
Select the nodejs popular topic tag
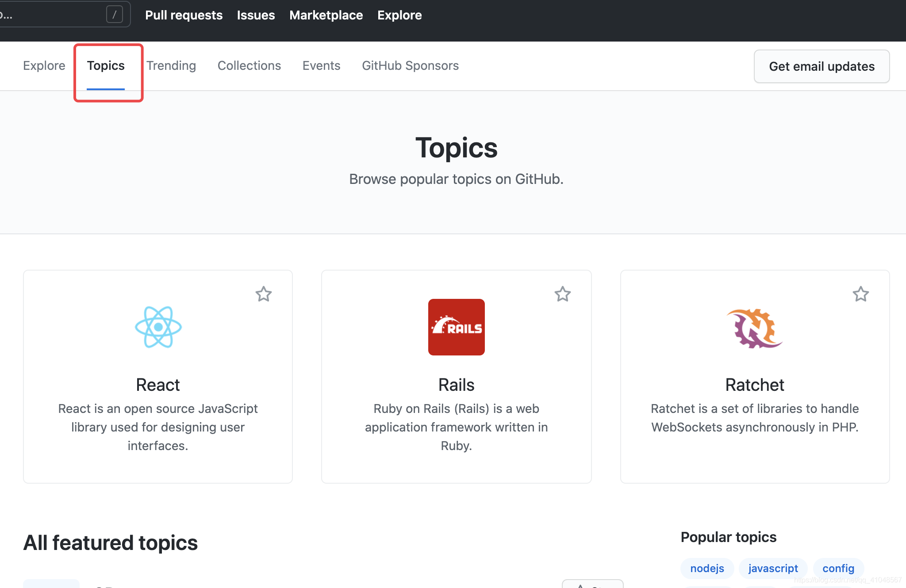pos(707,568)
